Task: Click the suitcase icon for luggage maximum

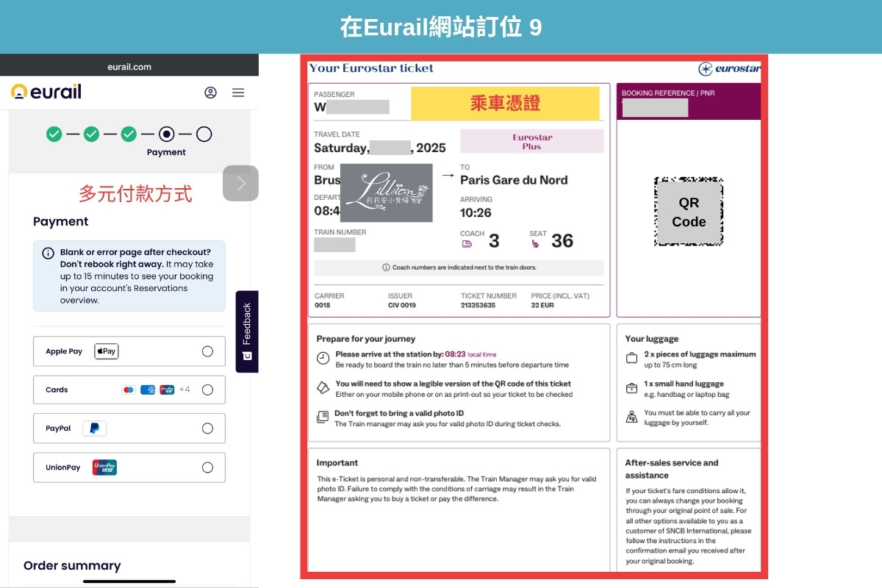Action: pyautogui.click(x=631, y=358)
